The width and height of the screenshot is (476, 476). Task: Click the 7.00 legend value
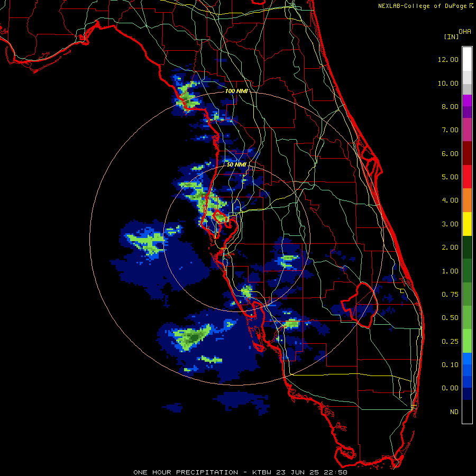pos(450,130)
